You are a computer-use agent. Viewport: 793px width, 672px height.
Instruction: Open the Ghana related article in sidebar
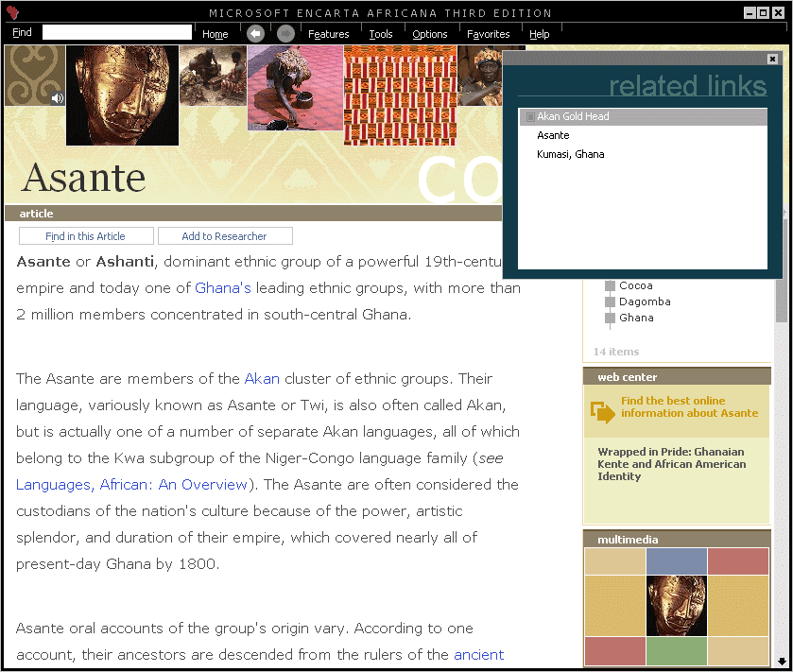coord(636,319)
